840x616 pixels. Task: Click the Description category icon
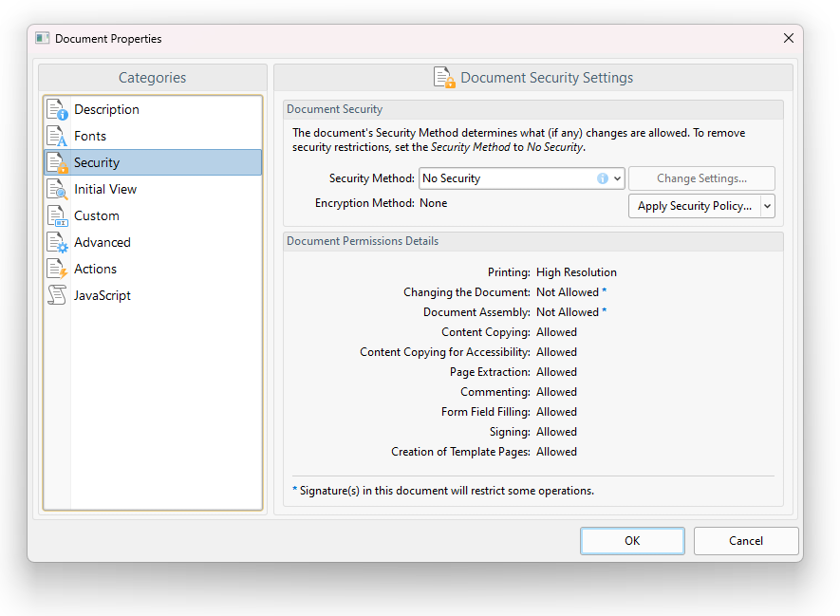coord(57,109)
